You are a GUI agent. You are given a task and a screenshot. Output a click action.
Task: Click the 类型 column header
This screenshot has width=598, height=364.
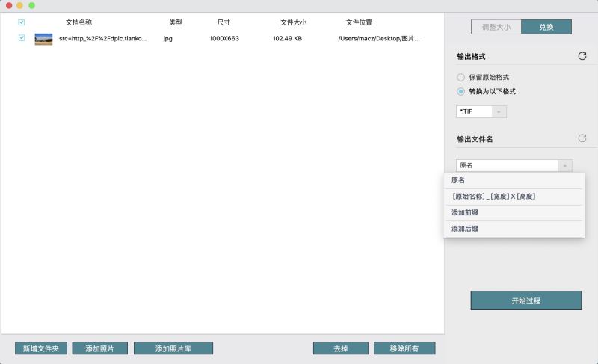pos(176,22)
